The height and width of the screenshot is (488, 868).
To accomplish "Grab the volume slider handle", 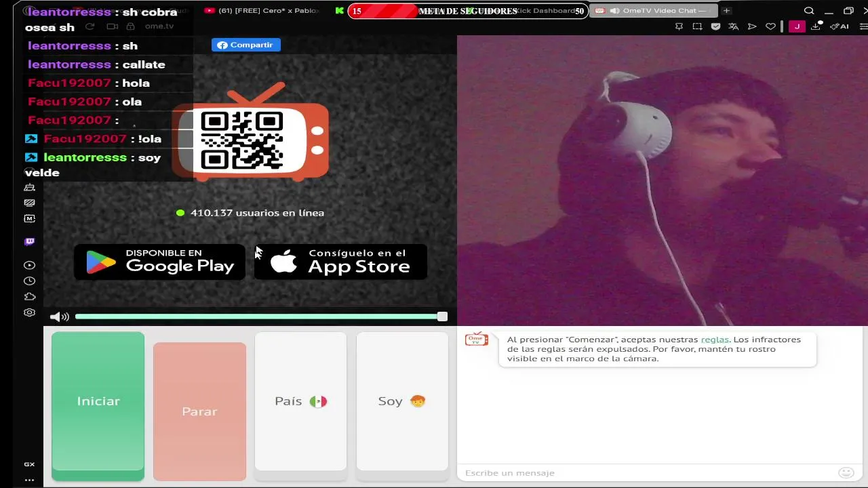I will [x=442, y=317].
